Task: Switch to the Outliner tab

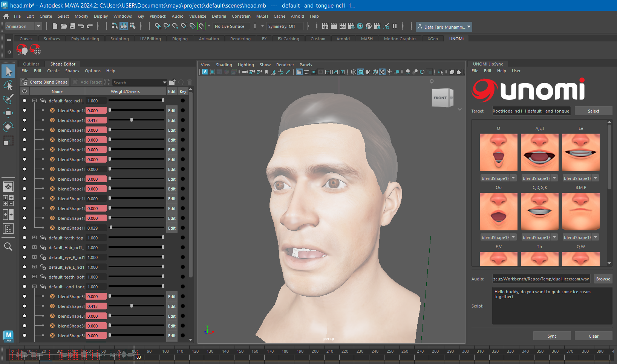Action: (31, 64)
